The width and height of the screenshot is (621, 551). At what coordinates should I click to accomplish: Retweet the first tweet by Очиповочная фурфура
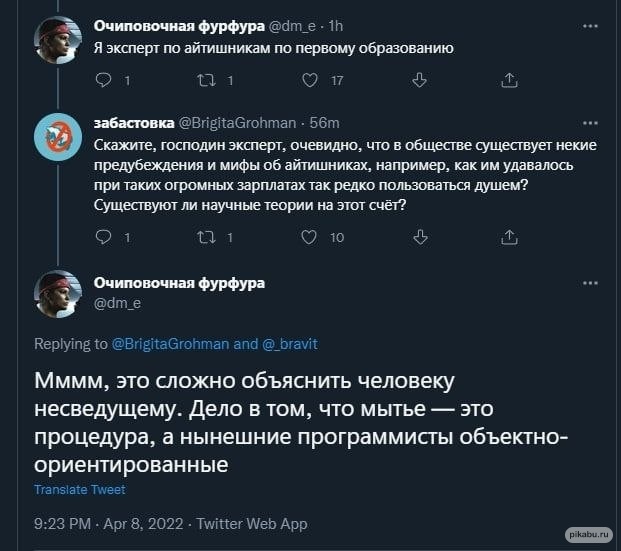point(205,79)
